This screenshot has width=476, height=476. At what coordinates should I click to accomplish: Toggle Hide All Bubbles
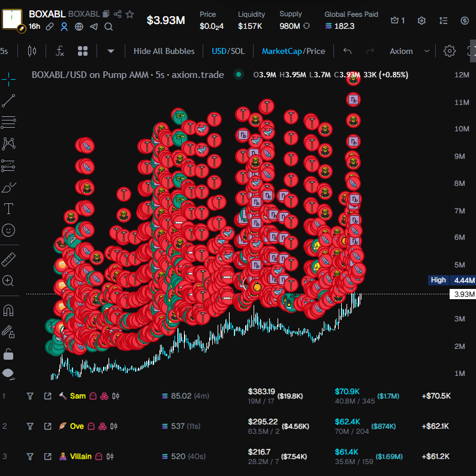coord(164,51)
